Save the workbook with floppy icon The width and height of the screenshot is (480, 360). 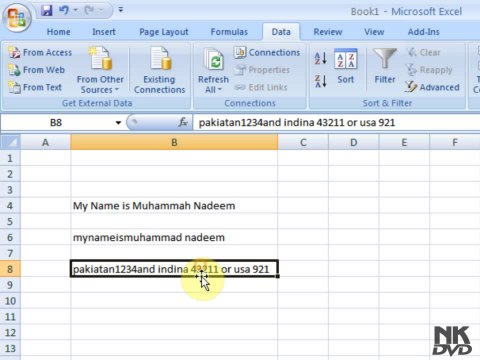(47, 11)
